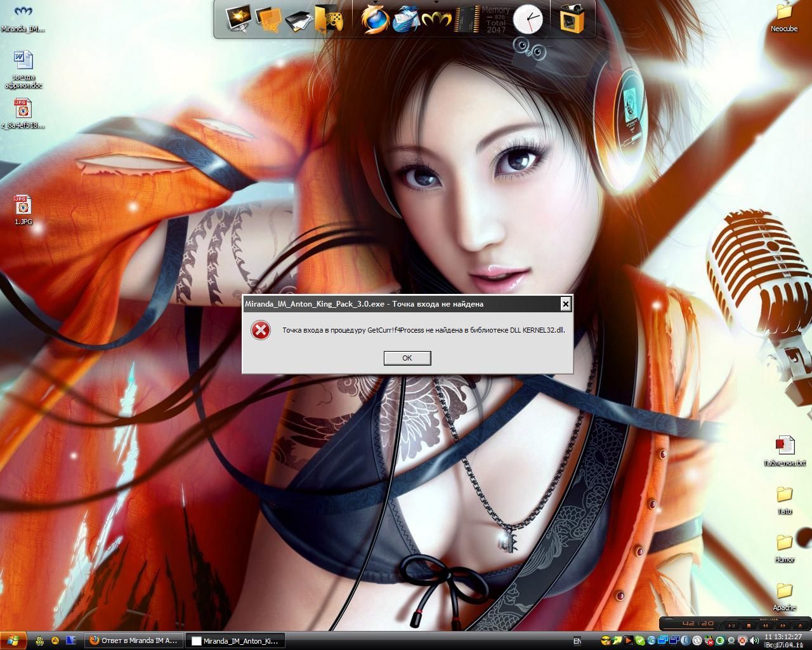Open the games folder with gamepad in dock

[x=330, y=19]
